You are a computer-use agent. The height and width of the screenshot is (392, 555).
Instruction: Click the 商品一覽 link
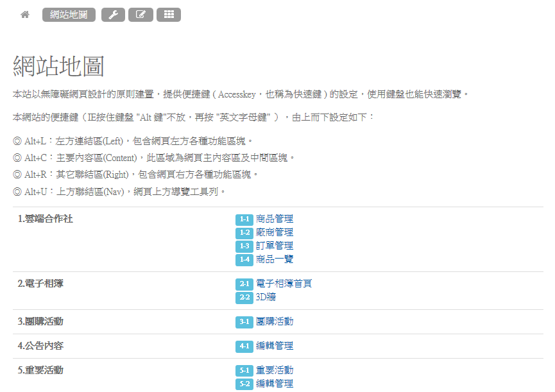coord(274,259)
